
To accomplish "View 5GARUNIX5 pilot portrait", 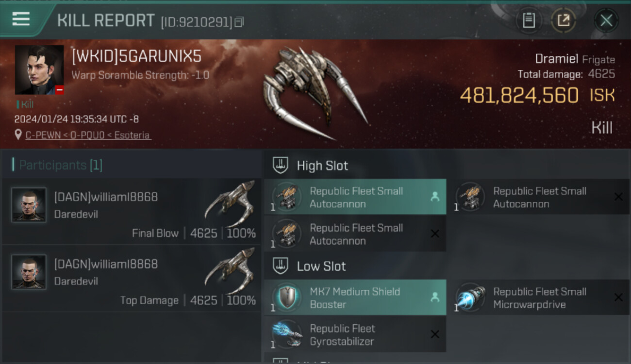I will click(39, 70).
